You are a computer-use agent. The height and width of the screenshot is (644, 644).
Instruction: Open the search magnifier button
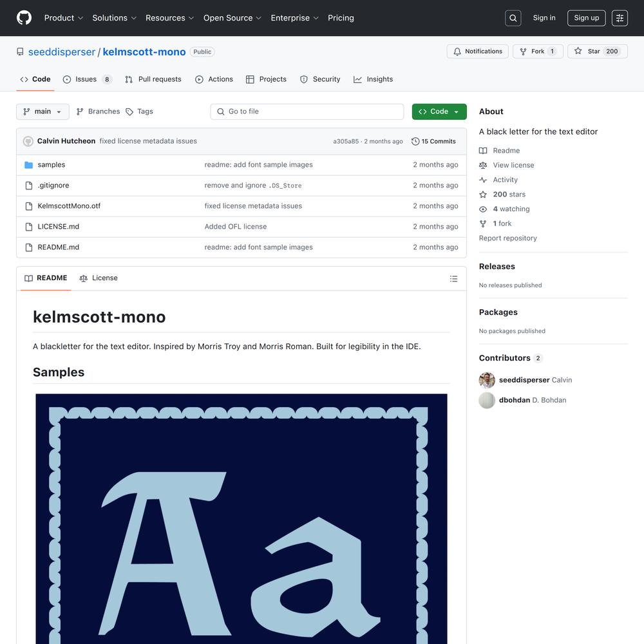513,18
